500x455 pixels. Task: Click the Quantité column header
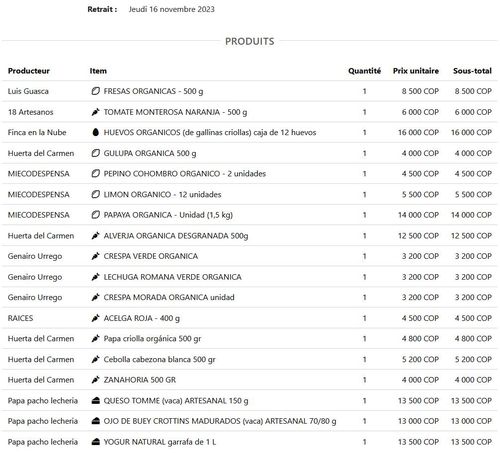coord(364,71)
